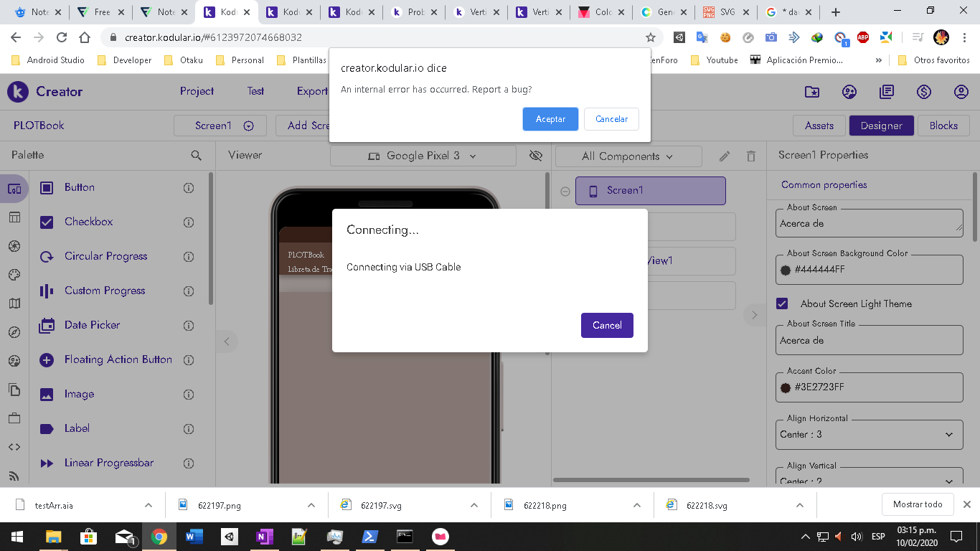Click Mostrar todo in downloads bar
The width and height of the screenshot is (980, 551).
pyautogui.click(x=918, y=504)
